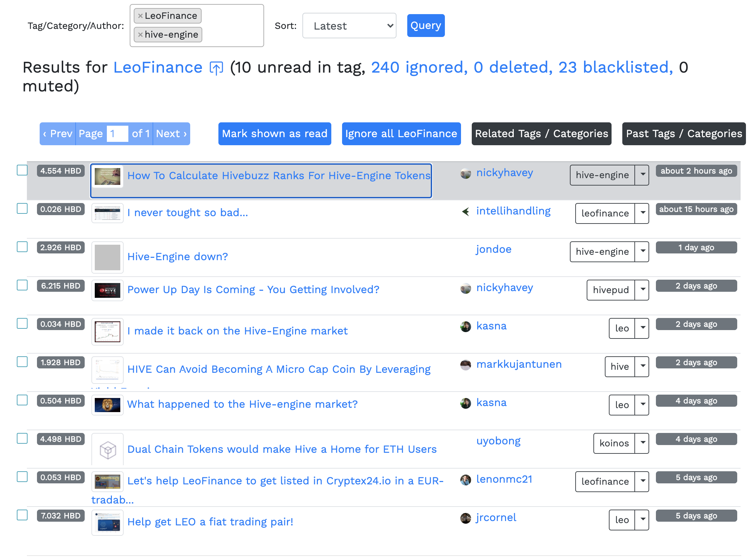Check the box for Hive-Engine down post
752x560 pixels.
pos(23,247)
